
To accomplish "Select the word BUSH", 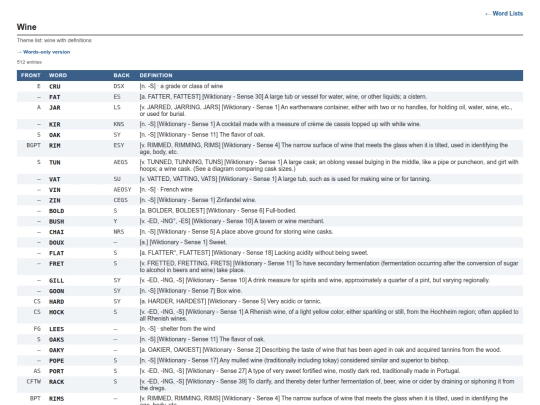I will click(x=56, y=221).
